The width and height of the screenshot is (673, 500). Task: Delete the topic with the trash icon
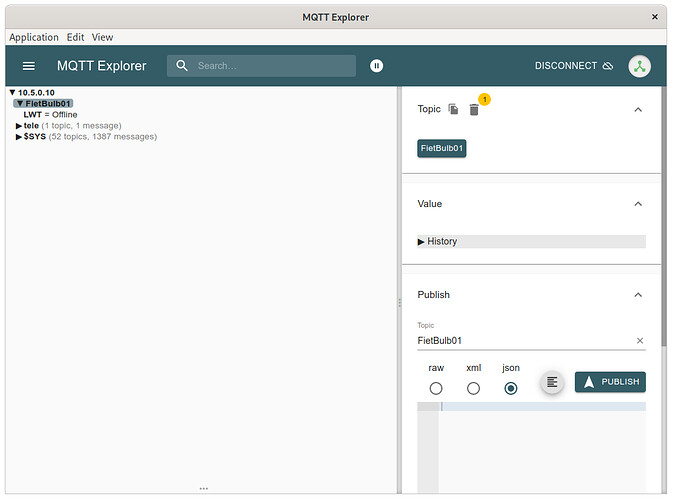(474, 110)
